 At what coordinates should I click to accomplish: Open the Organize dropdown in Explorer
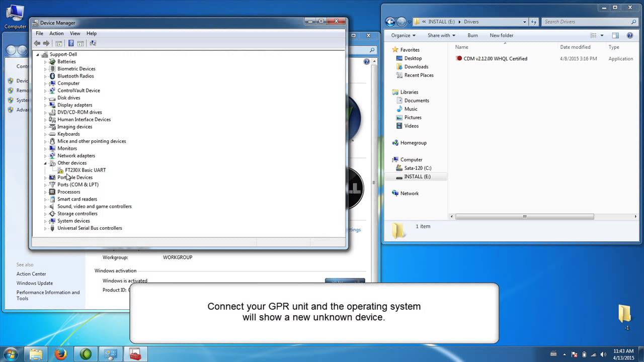404,35
